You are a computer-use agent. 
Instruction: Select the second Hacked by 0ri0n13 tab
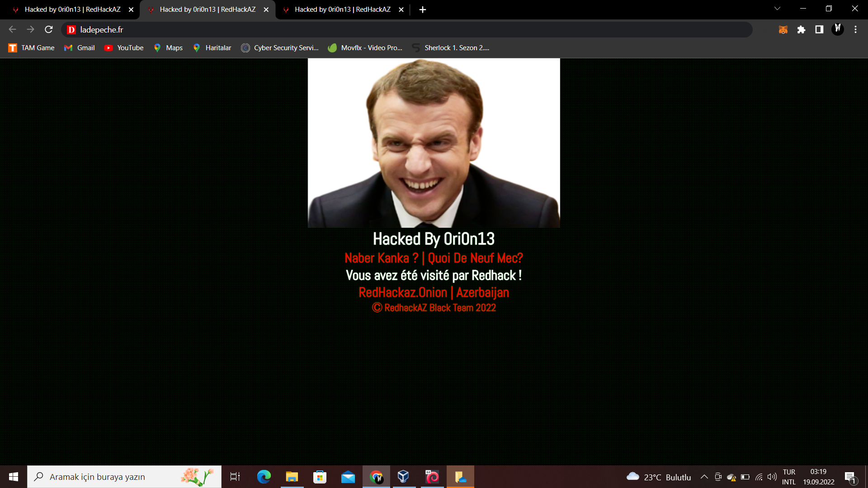(x=208, y=9)
